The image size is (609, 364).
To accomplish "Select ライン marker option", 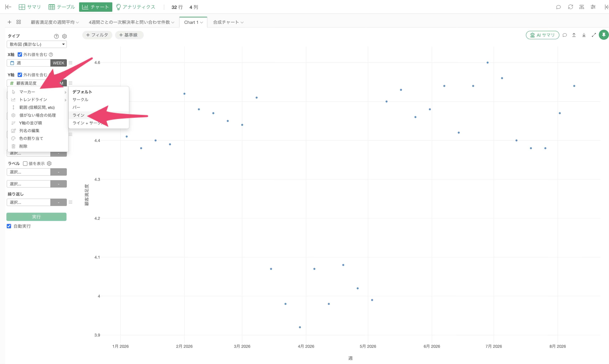I will click(78, 115).
